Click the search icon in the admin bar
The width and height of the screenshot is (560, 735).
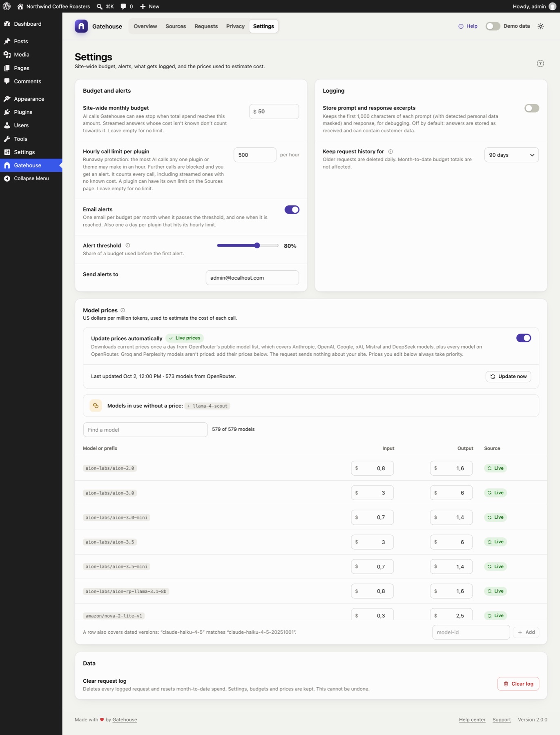coord(99,7)
